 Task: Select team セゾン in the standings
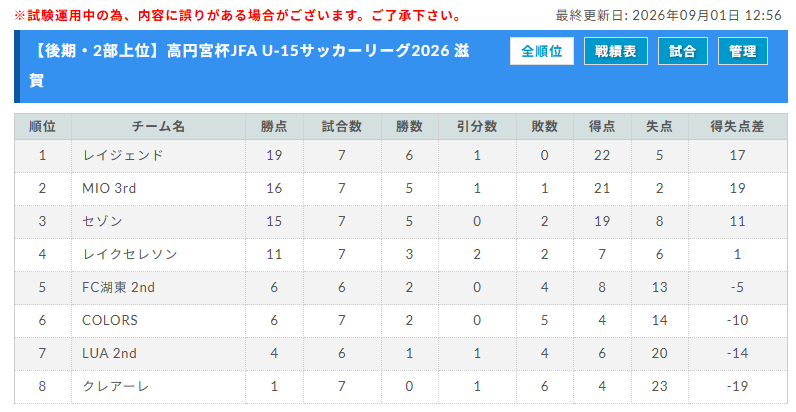coord(102,221)
